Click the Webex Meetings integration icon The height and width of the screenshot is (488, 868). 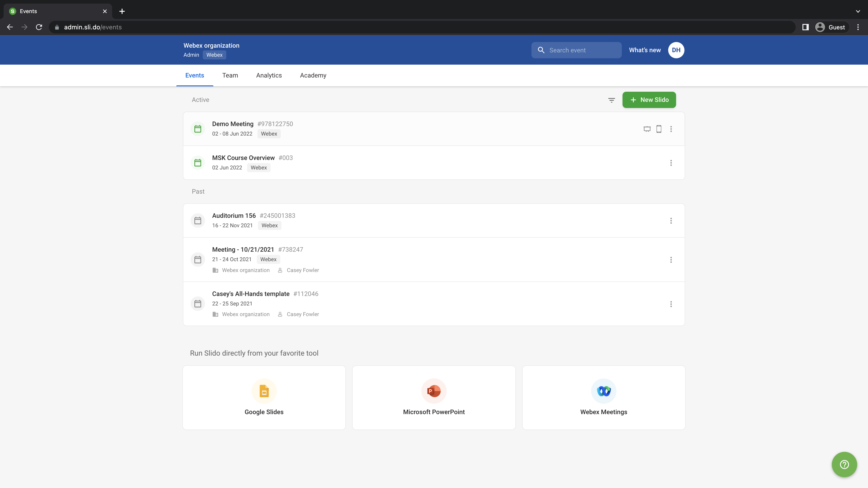tap(604, 391)
